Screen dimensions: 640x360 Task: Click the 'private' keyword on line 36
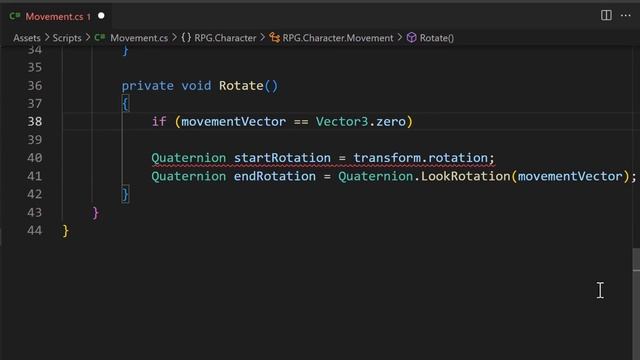click(x=147, y=86)
